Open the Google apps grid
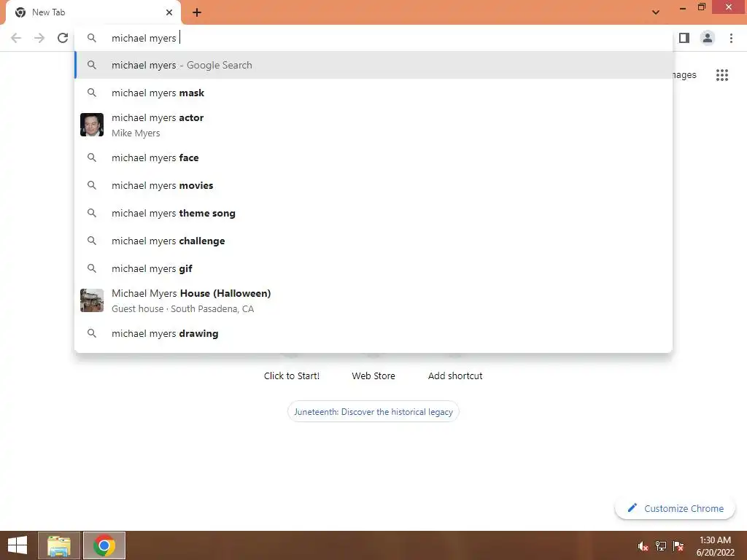Screen dimensions: 747x560 pos(721,75)
